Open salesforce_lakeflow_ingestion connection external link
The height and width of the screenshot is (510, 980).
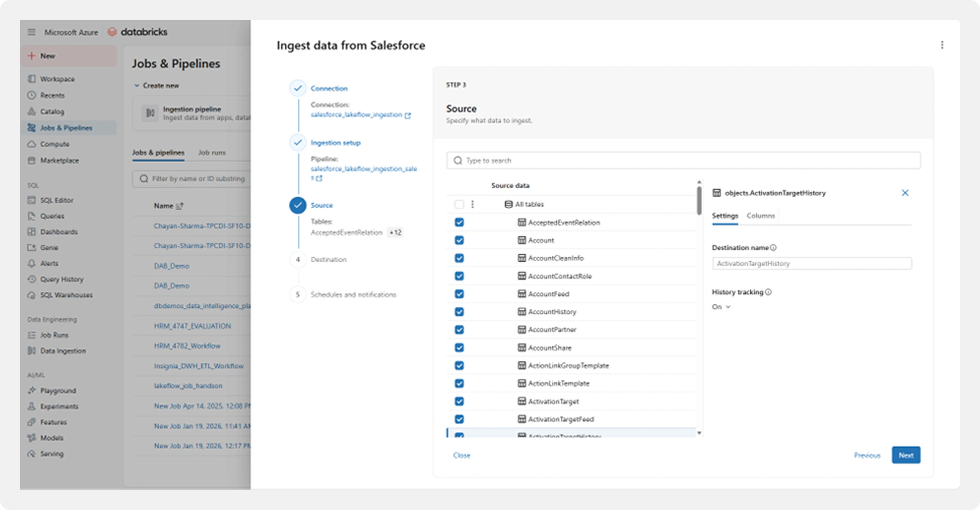point(408,115)
